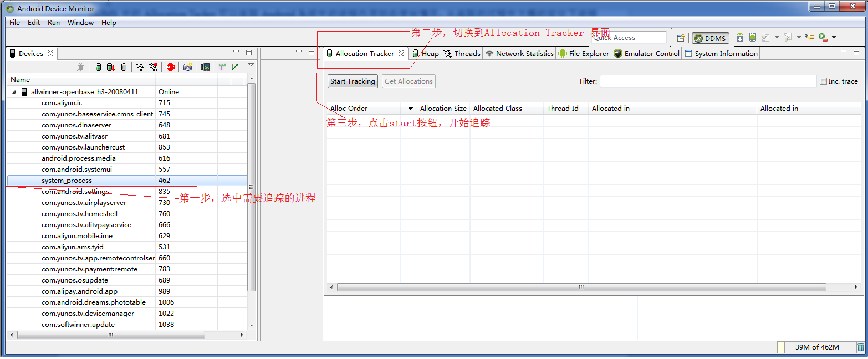Maximize the Devices panel
This screenshot has width=868, height=359.
click(249, 53)
